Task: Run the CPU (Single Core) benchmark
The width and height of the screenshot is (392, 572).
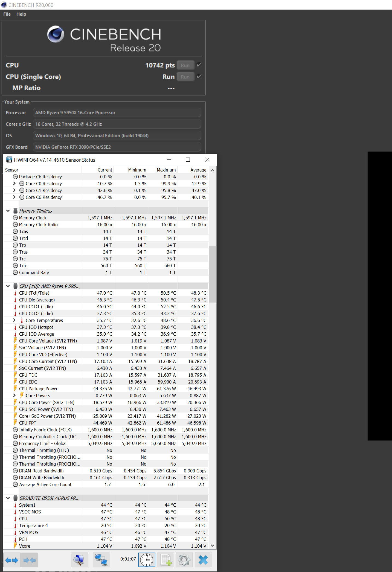Action: pyautogui.click(x=185, y=77)
